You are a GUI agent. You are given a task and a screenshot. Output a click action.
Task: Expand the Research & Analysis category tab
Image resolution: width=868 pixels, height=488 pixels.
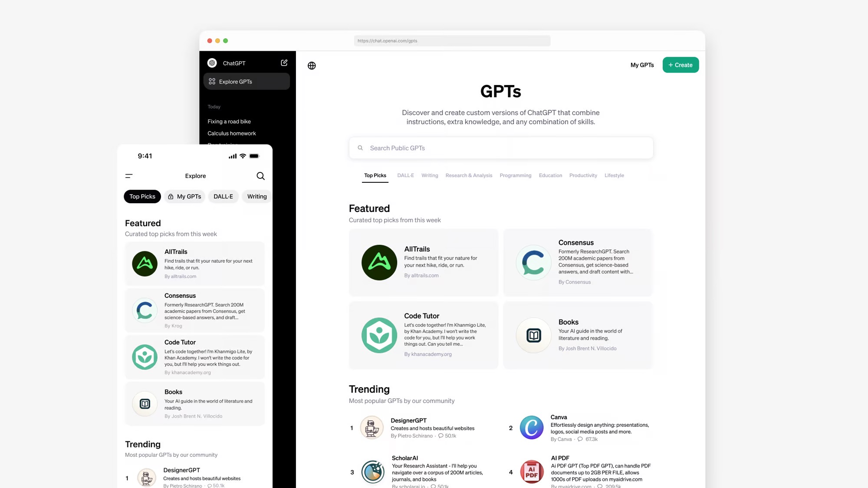469,175
